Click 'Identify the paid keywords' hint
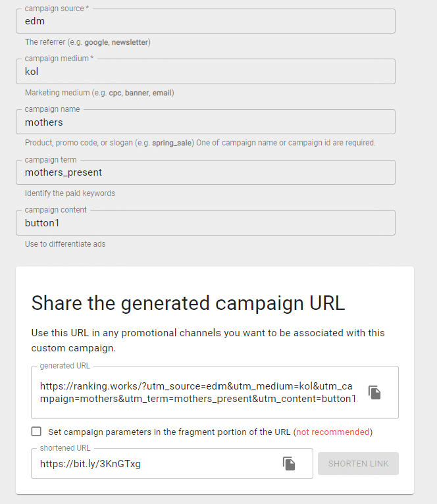Viewport: 437px width, 504px height. 70,193
